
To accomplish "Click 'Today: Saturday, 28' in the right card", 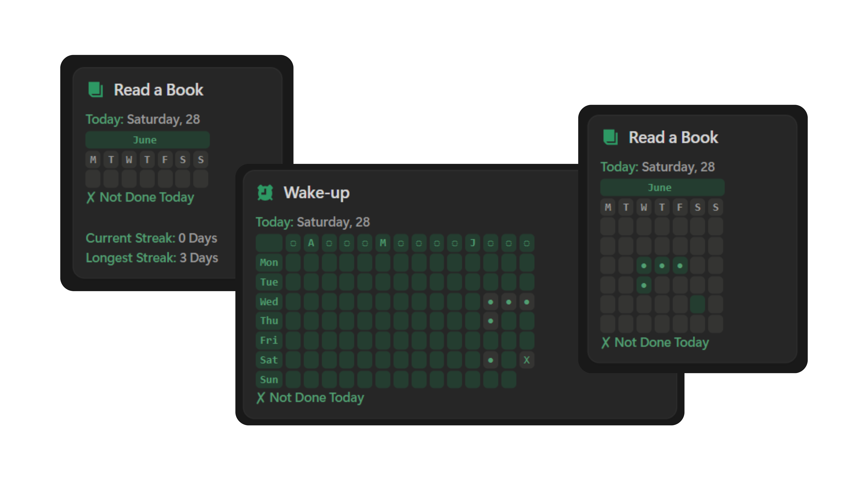I will click(x=658, y=167).
